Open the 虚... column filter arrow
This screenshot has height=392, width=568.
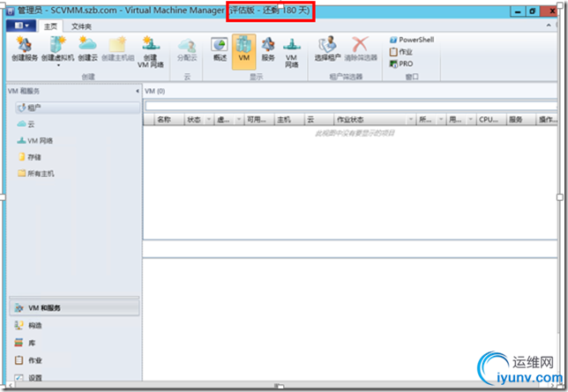pyautogui.click(x=239, y=120)
